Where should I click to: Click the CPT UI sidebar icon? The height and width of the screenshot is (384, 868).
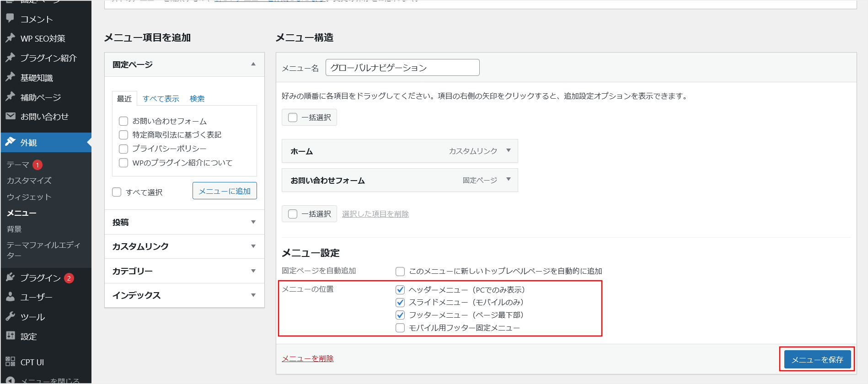10,362
